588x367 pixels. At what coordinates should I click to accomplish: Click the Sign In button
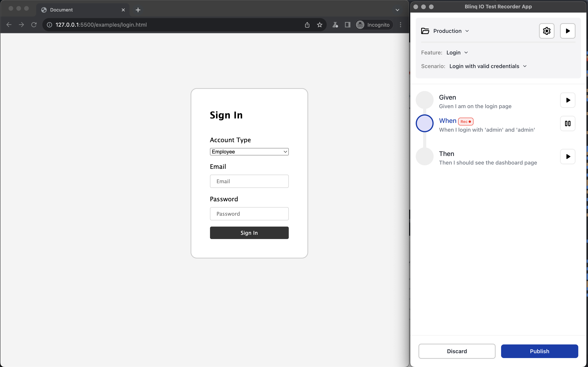tap(249, 233)
